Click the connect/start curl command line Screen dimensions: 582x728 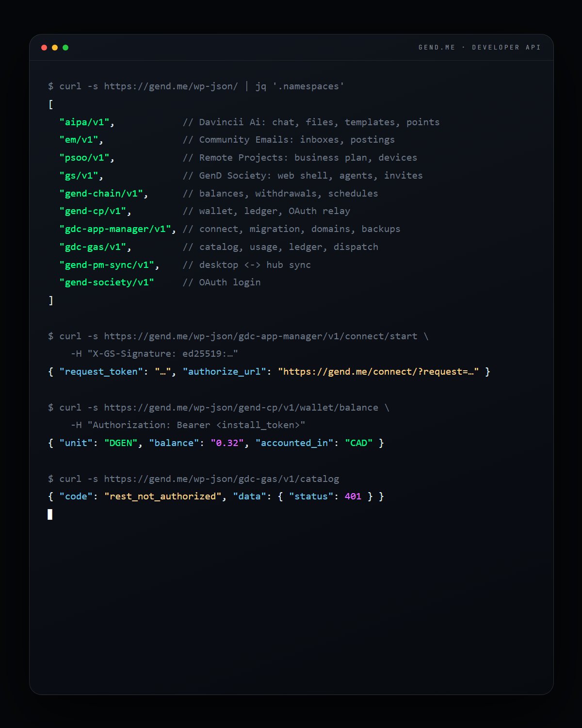point(238,336)
